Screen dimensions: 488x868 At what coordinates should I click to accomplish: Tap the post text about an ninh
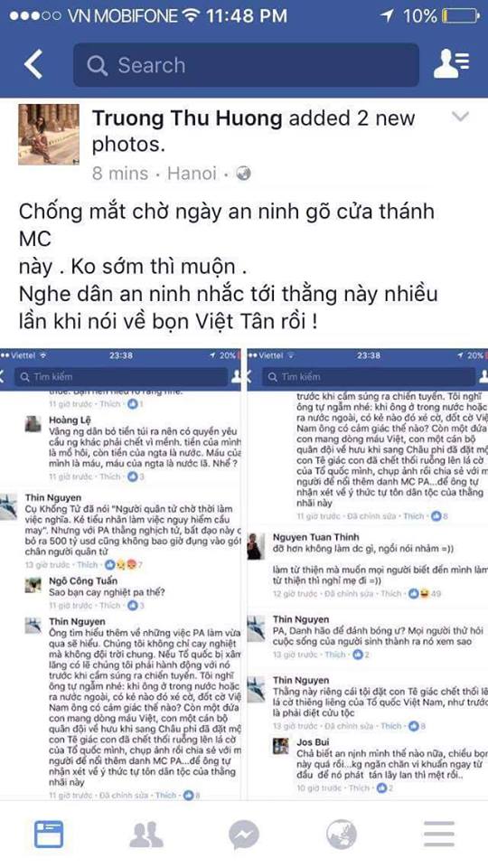pos(228,268)
